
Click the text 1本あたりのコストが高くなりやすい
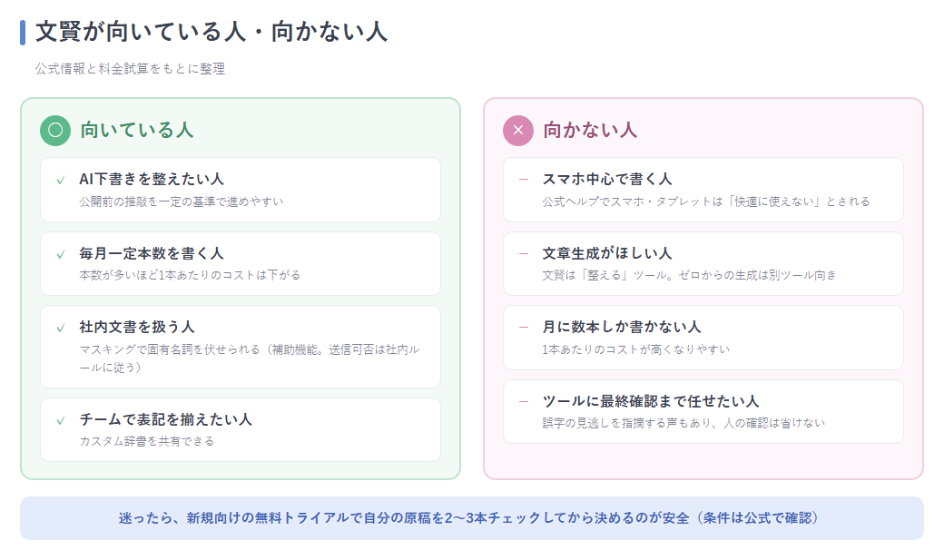635,349
